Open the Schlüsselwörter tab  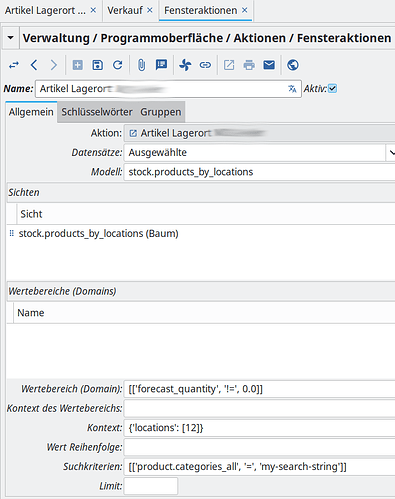tap(97, 112)
